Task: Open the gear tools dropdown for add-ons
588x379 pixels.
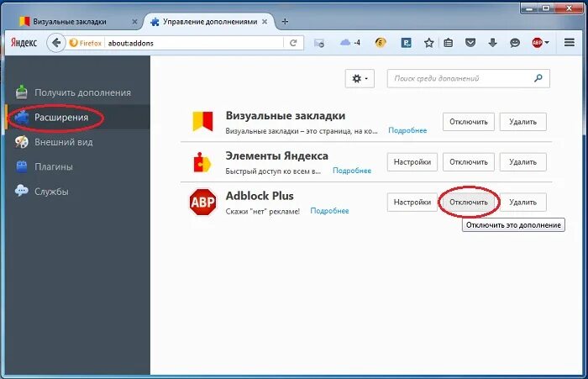Action: tap(360, 78)
